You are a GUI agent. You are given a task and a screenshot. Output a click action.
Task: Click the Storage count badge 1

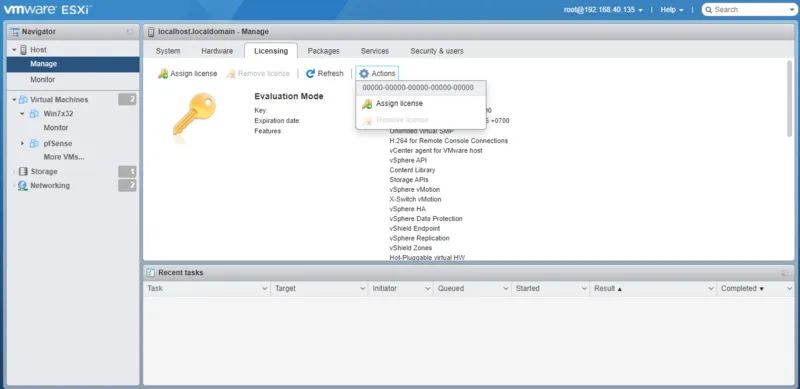128,172
